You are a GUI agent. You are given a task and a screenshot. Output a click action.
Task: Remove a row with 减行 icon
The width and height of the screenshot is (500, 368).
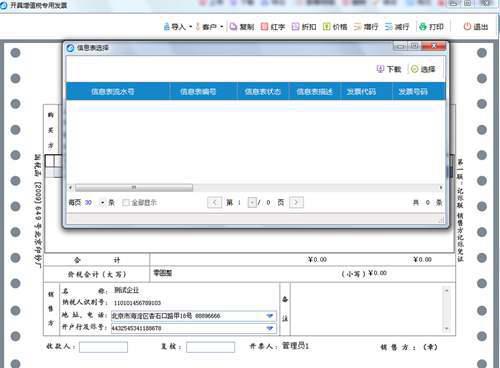[x=389, y=26]
